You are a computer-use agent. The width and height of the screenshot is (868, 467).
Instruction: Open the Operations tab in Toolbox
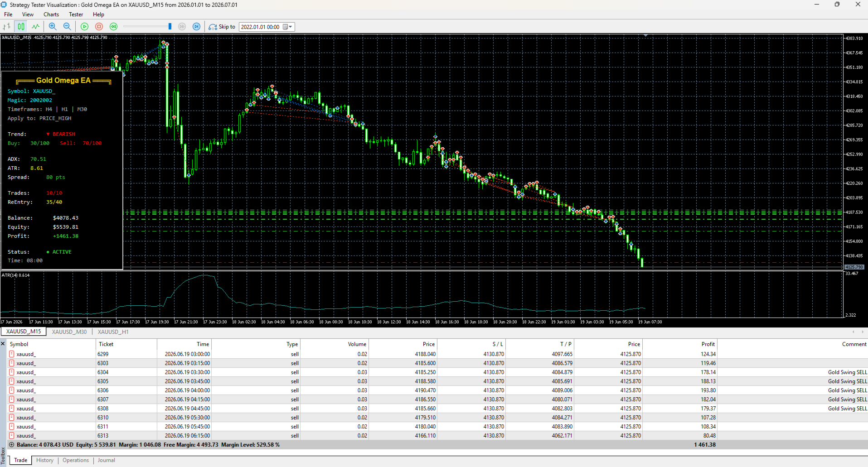pyautogui.click(x=76, y=460)
